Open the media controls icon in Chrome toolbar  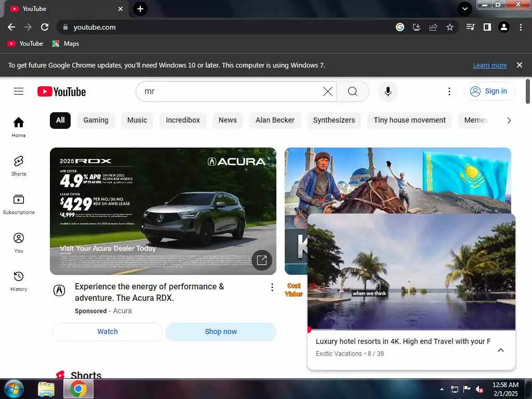click(471, 27)
